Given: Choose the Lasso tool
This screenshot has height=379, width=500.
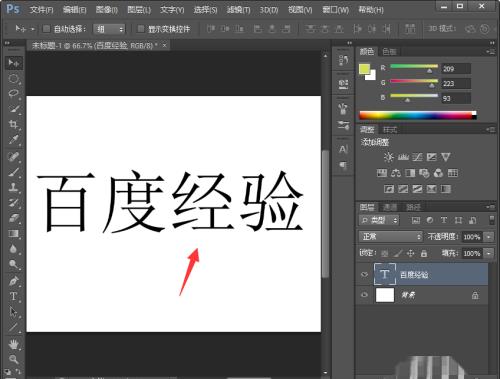Looking at the screenshot, I should click(13, 93).
